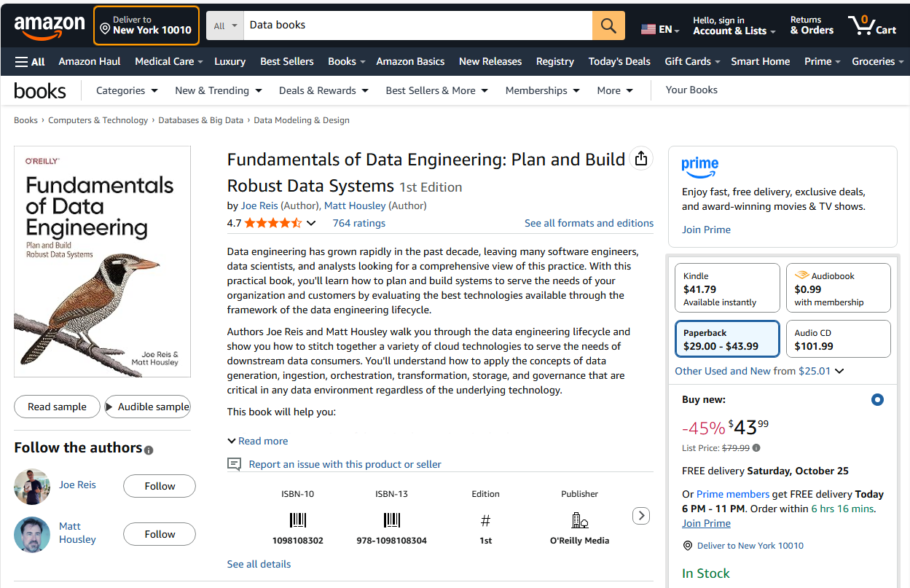Open New Releases in nav bar
This screenshot has height=588, width=910.
point(490,61)
